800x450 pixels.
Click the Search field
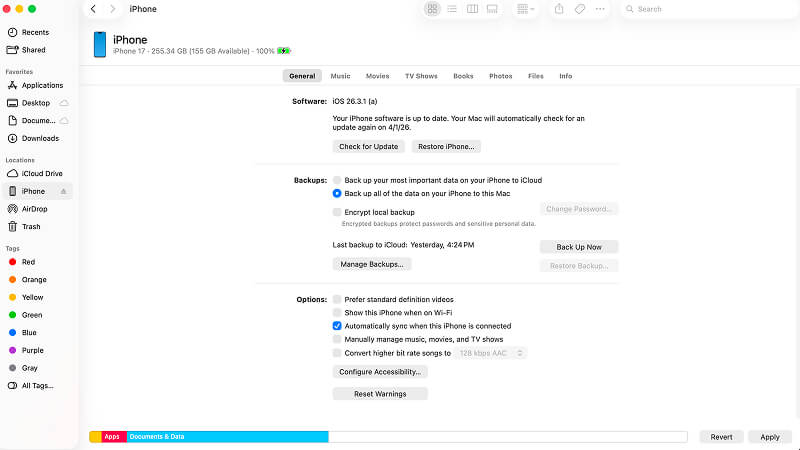coord(709,9)
